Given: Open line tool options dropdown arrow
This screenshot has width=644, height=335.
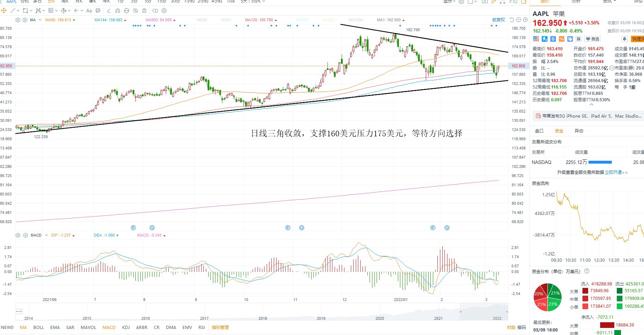Looking at the screenshot, I should click(x=18, y=11).
